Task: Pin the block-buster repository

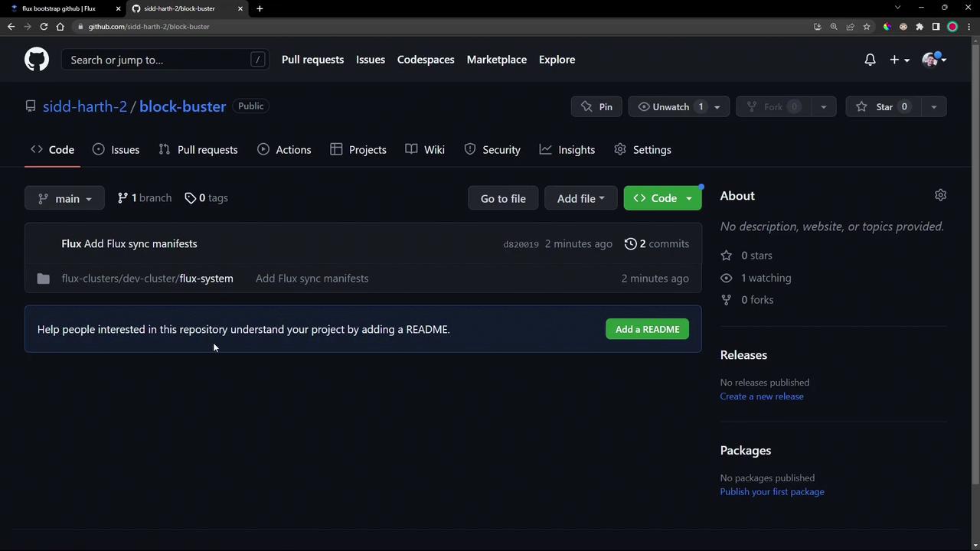Action: (596, 107)
